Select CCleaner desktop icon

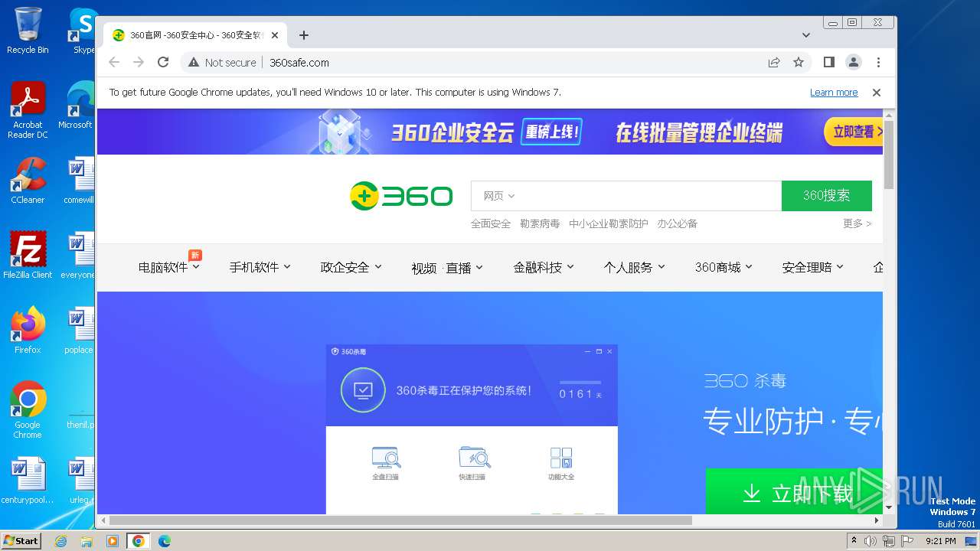pyautogui.click(x=28, y=181)
